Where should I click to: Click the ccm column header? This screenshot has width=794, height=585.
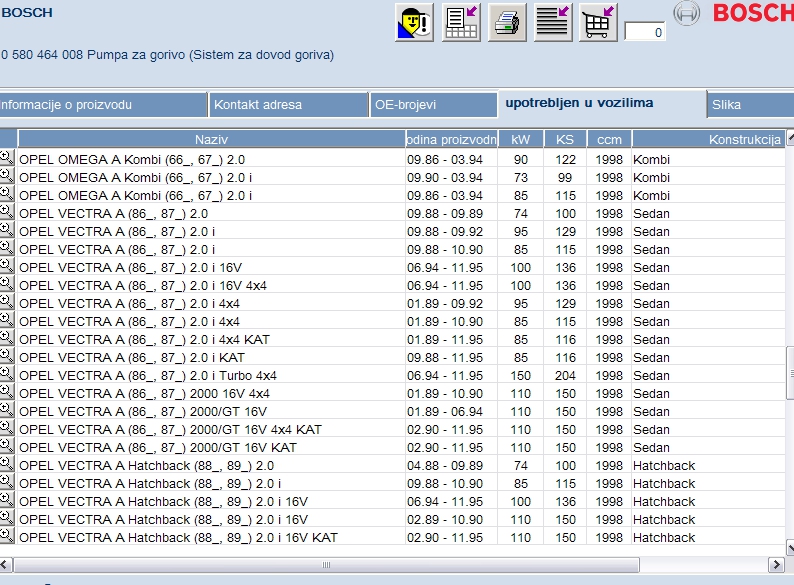click(609, 139)
